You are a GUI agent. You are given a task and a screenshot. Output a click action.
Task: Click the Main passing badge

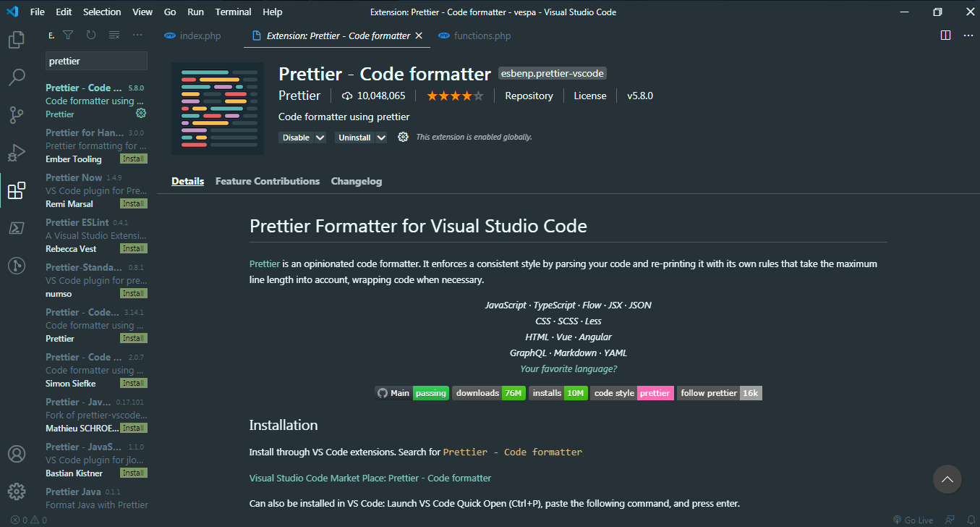pyautogui.click(x=412, y=393)
